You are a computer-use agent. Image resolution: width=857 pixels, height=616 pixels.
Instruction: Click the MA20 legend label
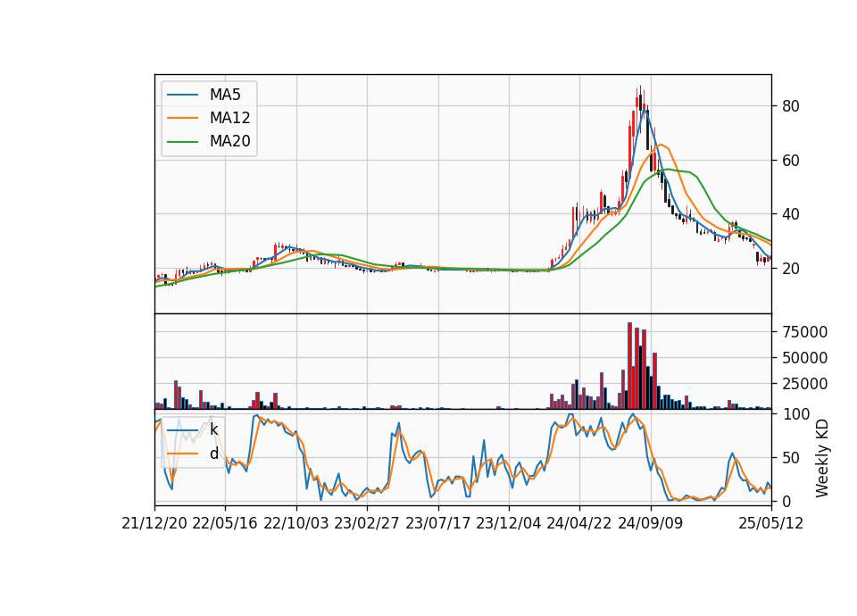(229, 141)
